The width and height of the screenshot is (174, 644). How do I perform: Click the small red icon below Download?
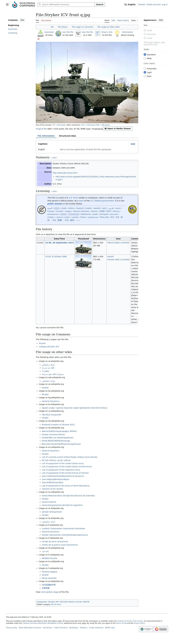(38, 39)
